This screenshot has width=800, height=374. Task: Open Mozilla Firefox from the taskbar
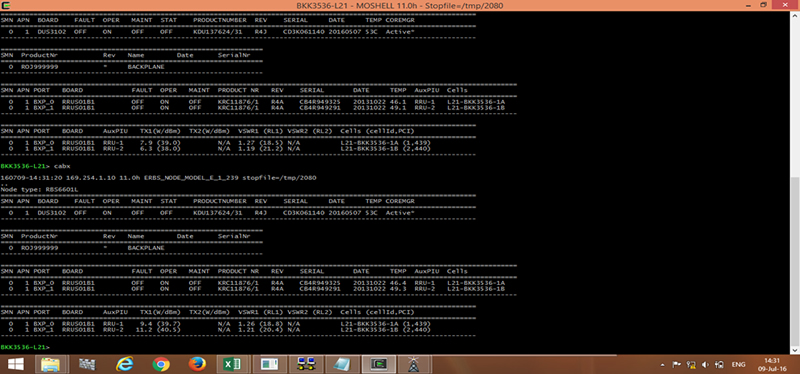(197, 364)
